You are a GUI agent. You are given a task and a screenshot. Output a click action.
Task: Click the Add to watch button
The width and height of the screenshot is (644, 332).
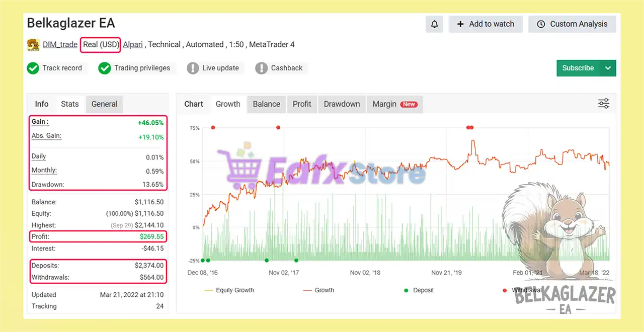(x=486, y=24)
